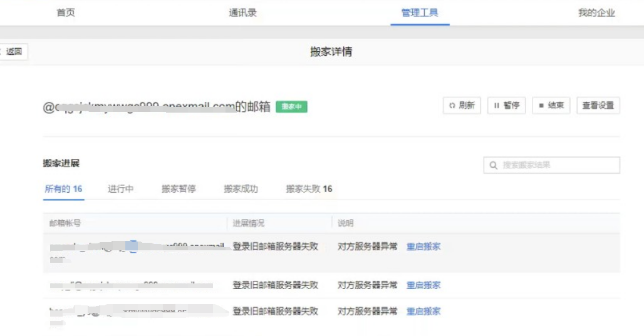
Task: Open 查看设置 to view settings
Action: click(x=598, y=106)
